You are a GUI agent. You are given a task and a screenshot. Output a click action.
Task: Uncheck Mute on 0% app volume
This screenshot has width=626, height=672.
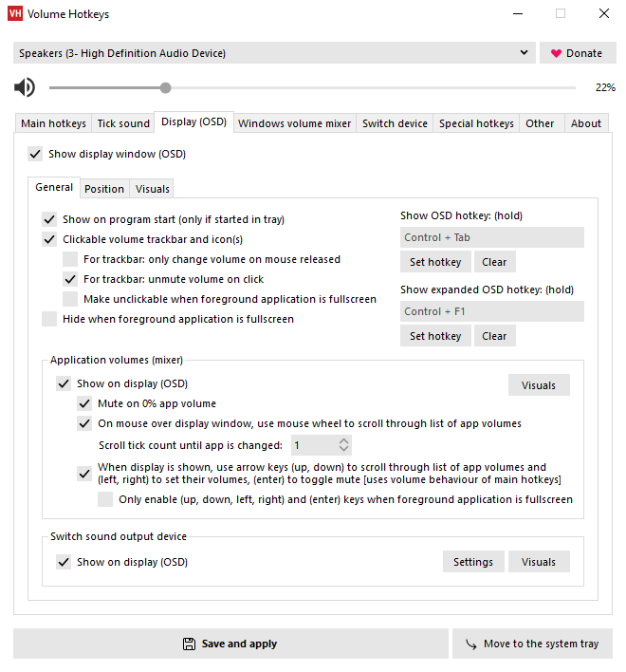click(x=84, y=403)
